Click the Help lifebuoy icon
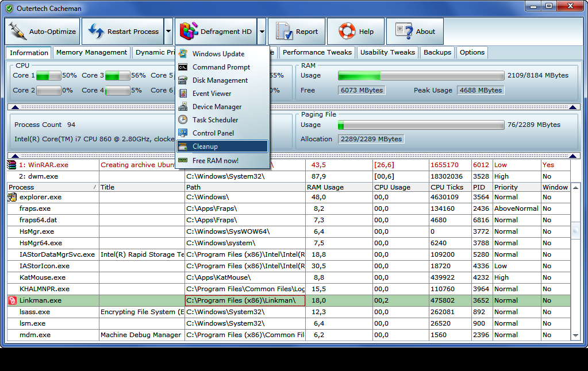588x371 pixels. 347,32
